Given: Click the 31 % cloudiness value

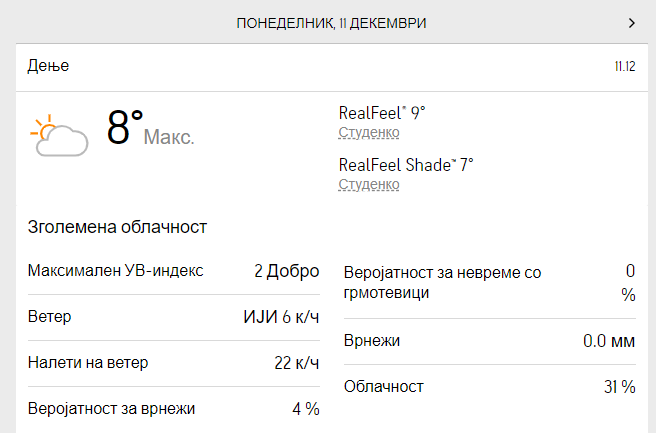Looking at the screenshot, I should click(619, 387).
